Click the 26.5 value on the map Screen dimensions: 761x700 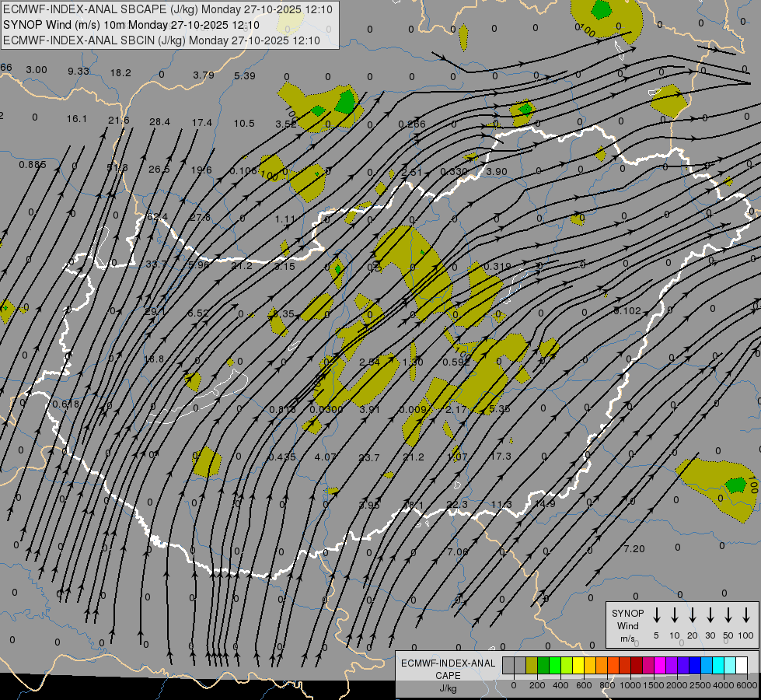[x=159, y=170]
